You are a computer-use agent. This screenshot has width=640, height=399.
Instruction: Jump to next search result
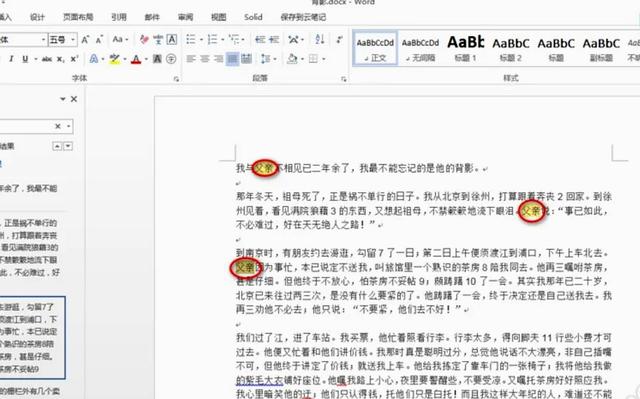point(69,146)
